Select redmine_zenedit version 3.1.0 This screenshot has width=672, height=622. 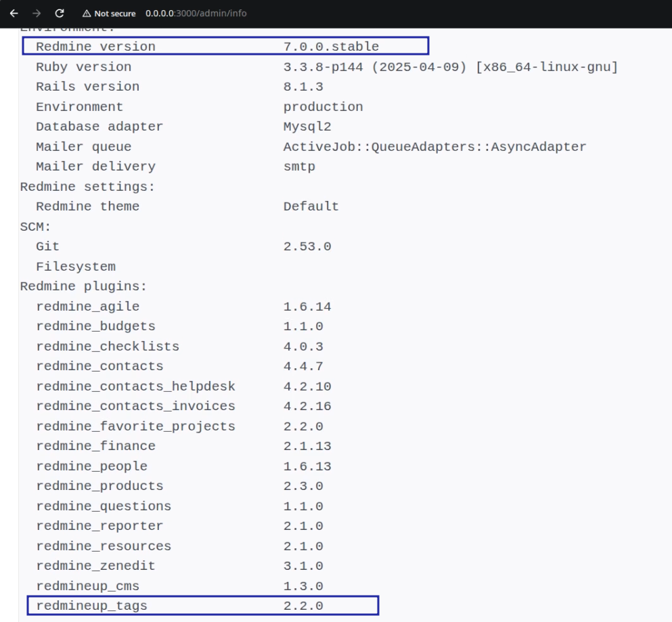click(x=303, y=566)
